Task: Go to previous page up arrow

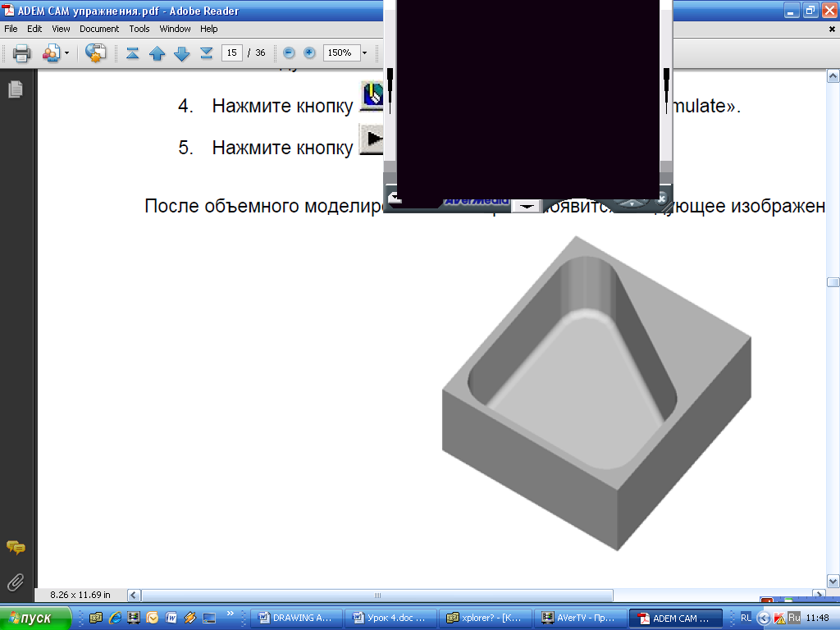Action: tap(157, 53)
